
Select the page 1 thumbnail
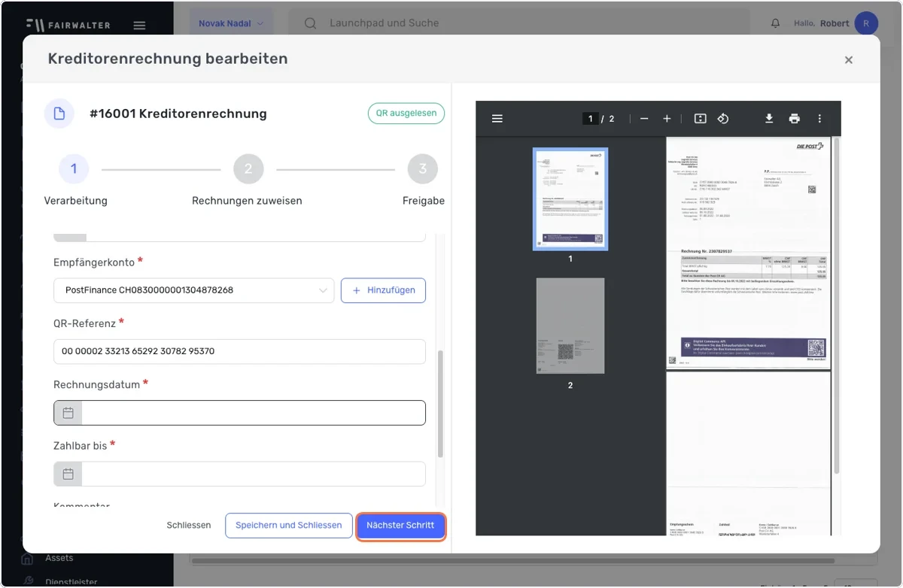(x=570, y=199)
